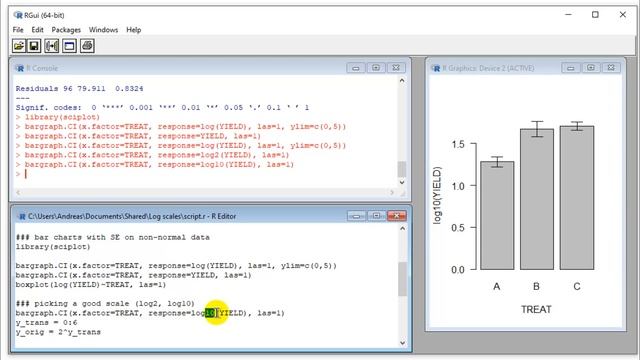
Task: Maximize the main RGui window
Action: click(x=595, y=15)
